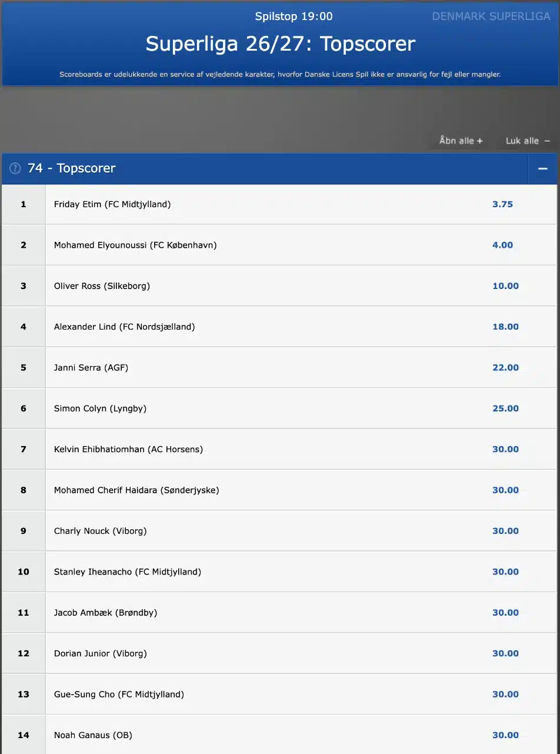Click Friday Etim (FC Midtjylland) name

click(x=112, y=204)
